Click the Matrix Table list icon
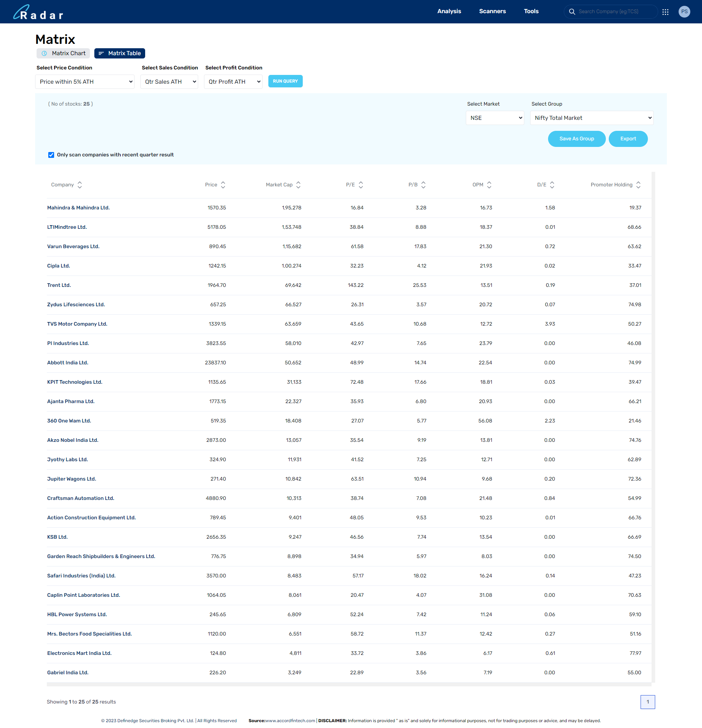702x728 pixels. 101,53
